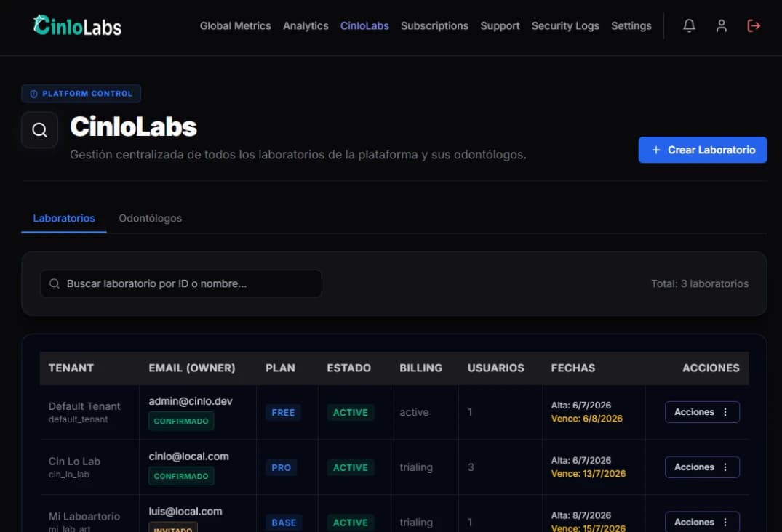Focus the Buscar laboratorio search field

pyautogui.click(x=180, y=283)
